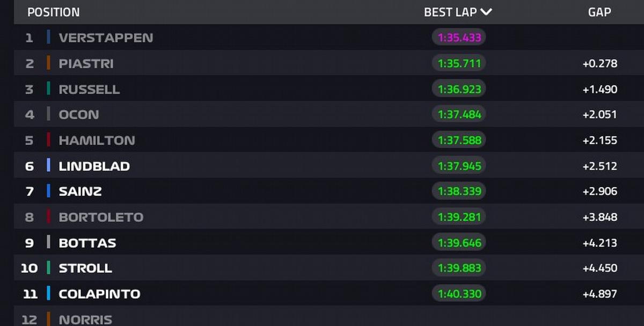Click Hamilton's +2.155 gap value

pos(599,140)
